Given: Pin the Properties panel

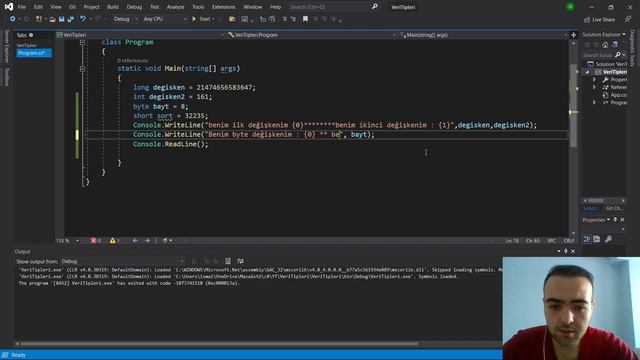Looking at the screenshot, I should (615, 220).
